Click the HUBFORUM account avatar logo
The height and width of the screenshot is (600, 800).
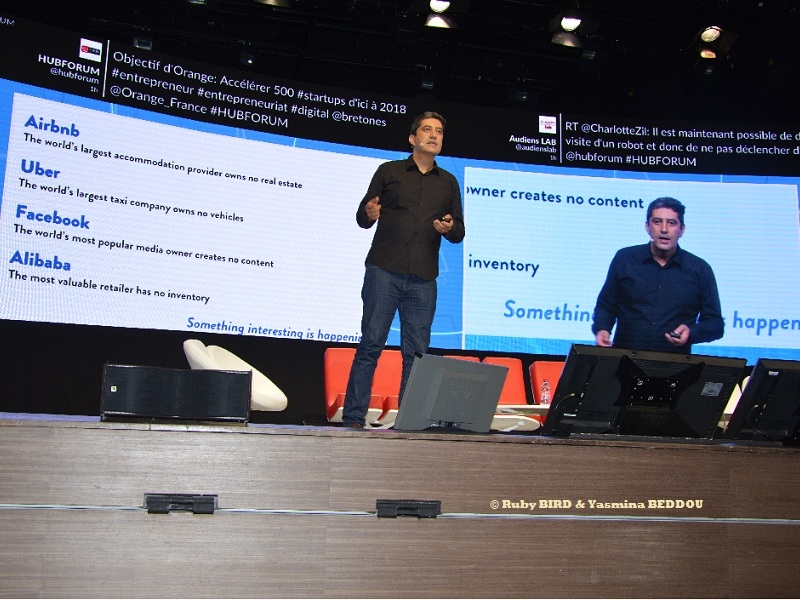(x=91, y=50)
